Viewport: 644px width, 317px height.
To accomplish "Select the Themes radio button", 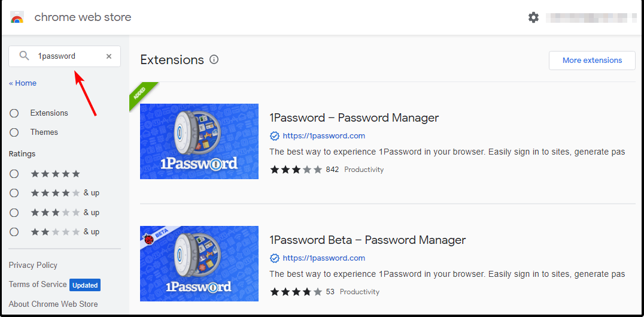I will click(14, 132).
